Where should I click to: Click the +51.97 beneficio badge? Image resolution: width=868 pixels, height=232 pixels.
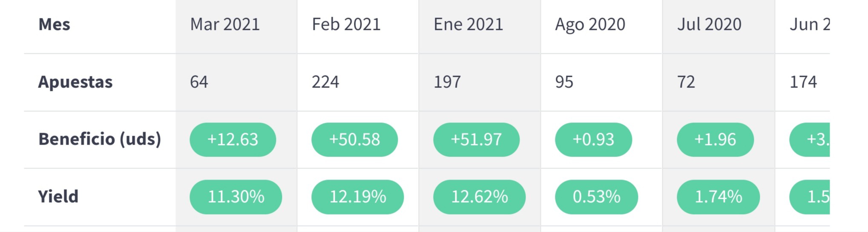point(477,139)
